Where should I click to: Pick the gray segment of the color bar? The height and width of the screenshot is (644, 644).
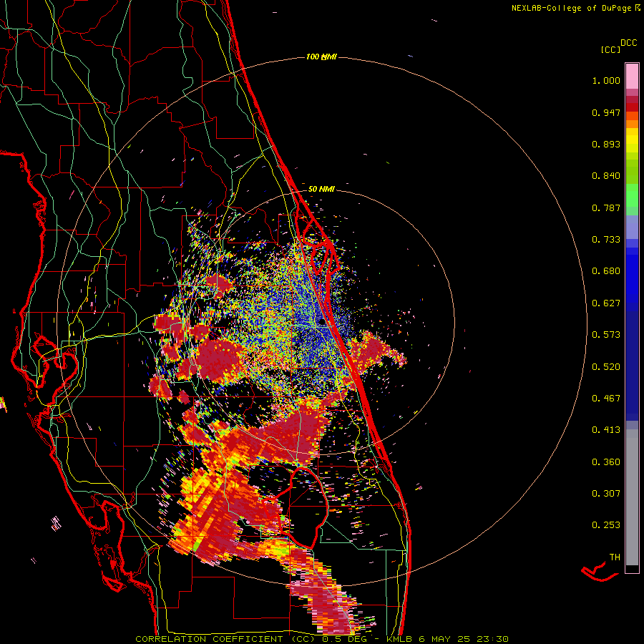click(632, 497)
